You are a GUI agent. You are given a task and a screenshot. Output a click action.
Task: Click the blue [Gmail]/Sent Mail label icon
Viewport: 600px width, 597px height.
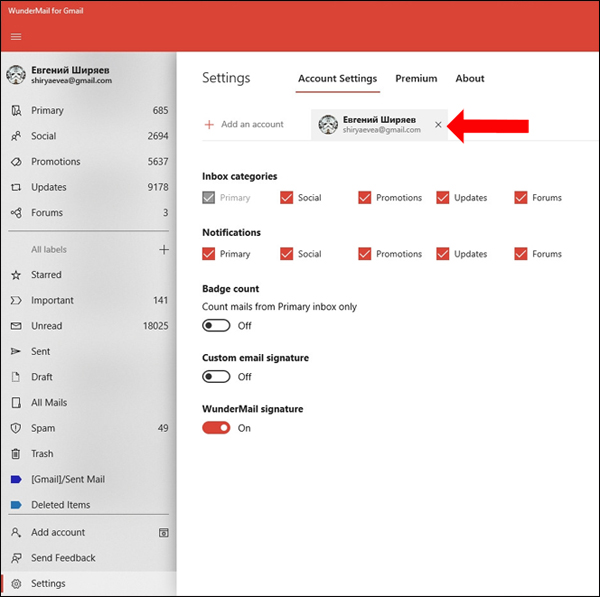click(x=16, y=479)
